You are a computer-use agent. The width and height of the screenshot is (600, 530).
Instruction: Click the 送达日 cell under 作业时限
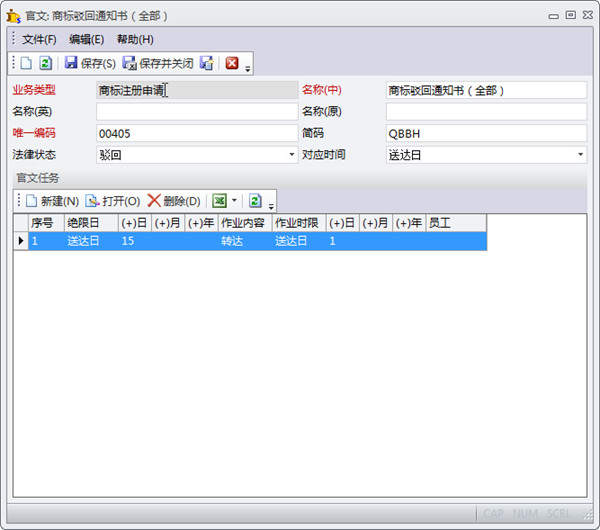click(299, 241)
